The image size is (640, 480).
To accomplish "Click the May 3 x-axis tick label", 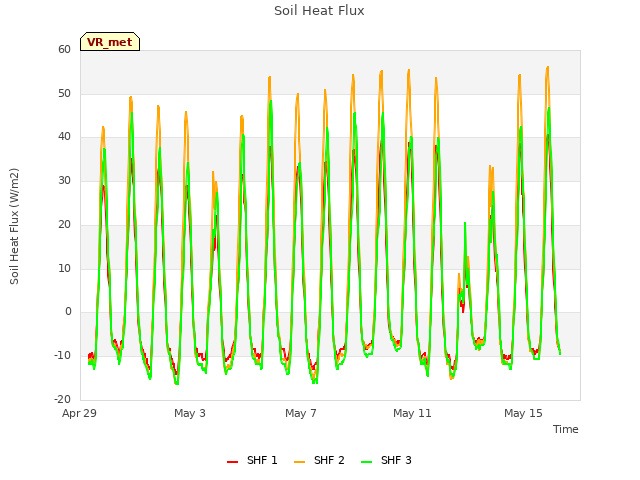I will click(190, 413).
